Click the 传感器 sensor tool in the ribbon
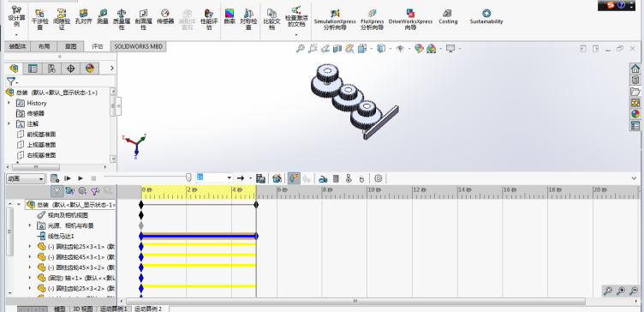The image size is (644, 312). click(x=165, y=16)
